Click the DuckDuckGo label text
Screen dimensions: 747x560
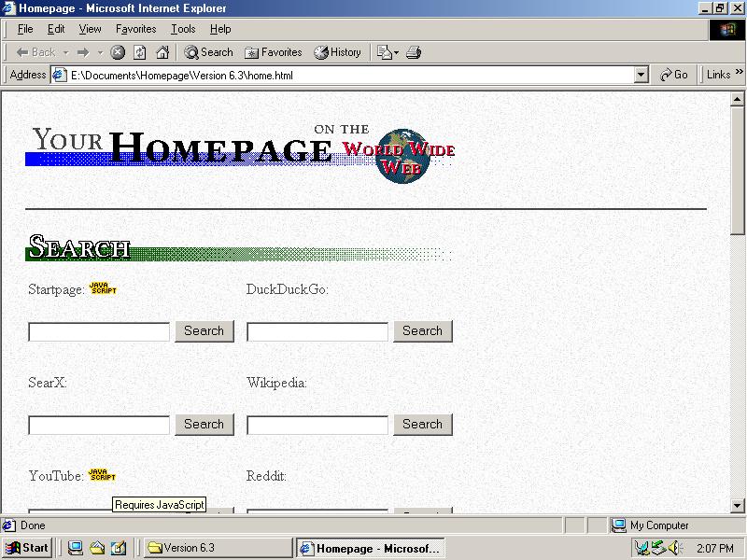288,289
